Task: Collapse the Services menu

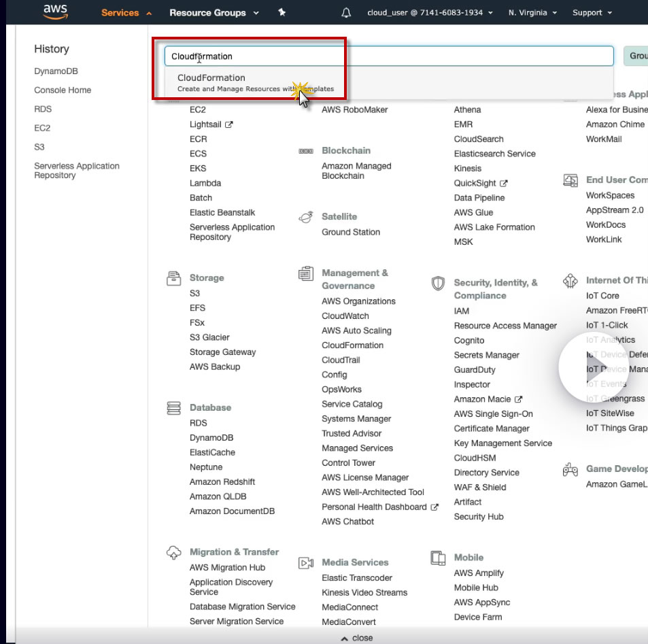Action: click(126, 13)
